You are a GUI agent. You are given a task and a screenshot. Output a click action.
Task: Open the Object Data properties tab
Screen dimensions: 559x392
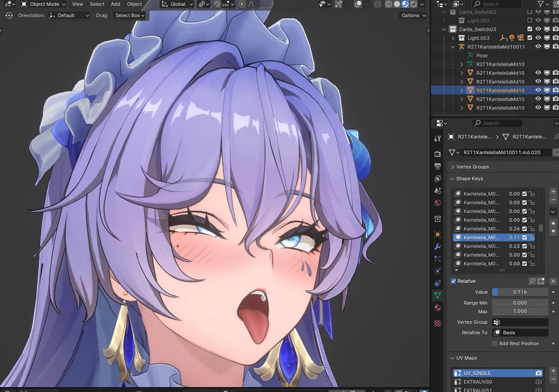(x=438, y=295)
